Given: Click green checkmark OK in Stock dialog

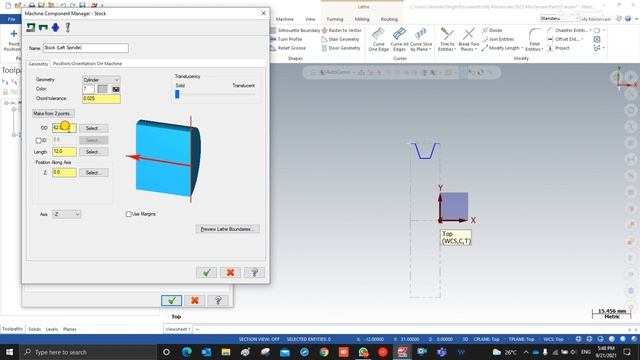Looking at the screenshot, I should (207, 273).
